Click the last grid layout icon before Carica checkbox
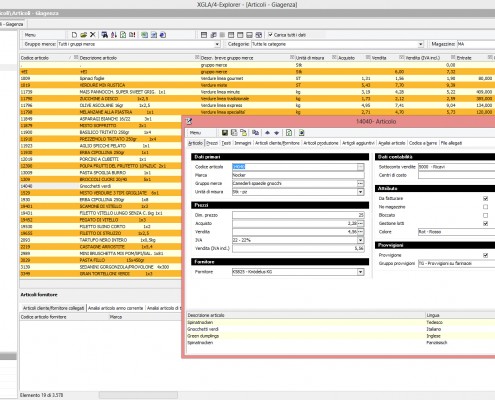Screen dimensions: 495x400 tap(258, 35)
